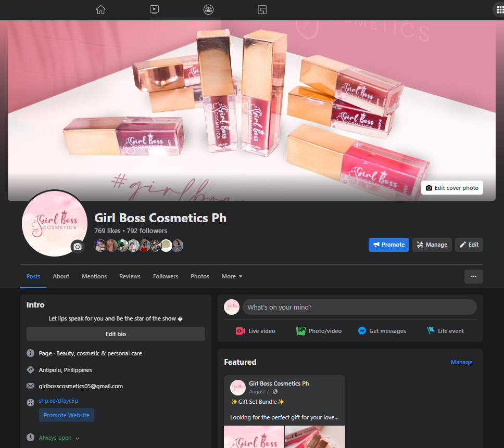The width and height of the screenshot is (504, 448).
Task: Click the Manage page button
Action: (x=432, y=245)
